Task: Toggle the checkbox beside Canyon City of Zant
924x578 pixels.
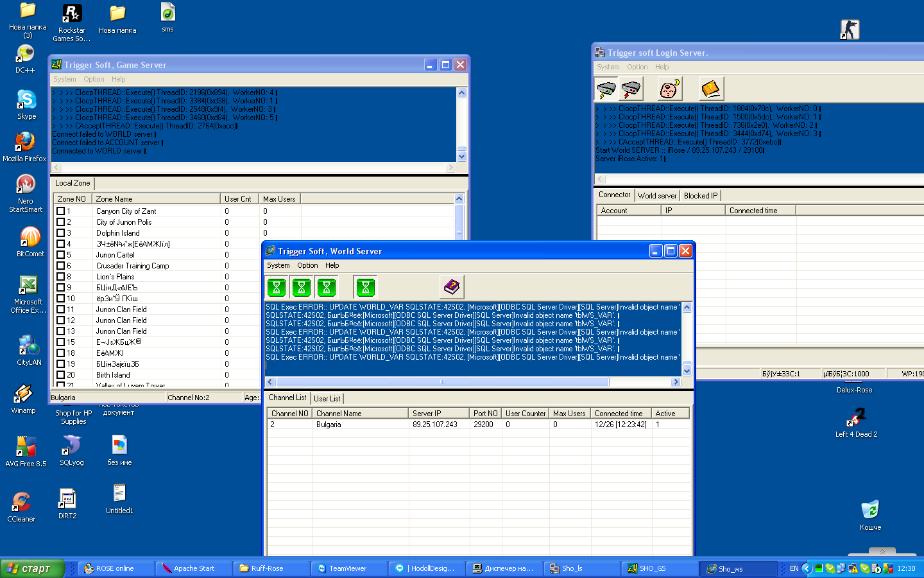Action: 61,211
